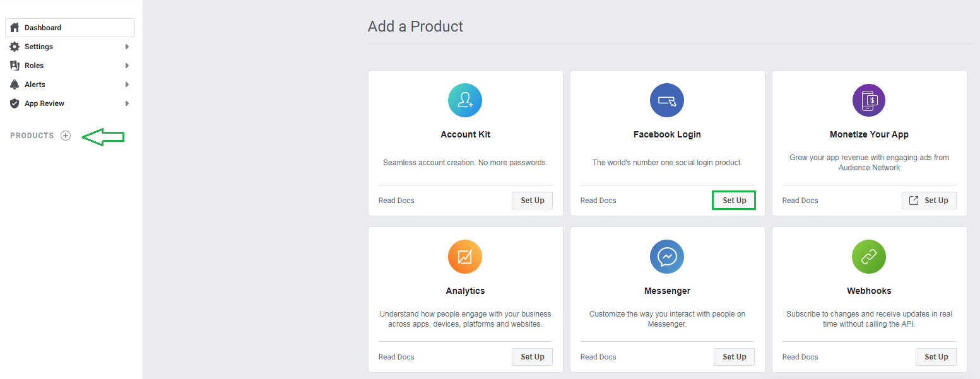The image size is (980, 379).
Task: Open Read Docs link for Messenger
Action: pos(598,357)
